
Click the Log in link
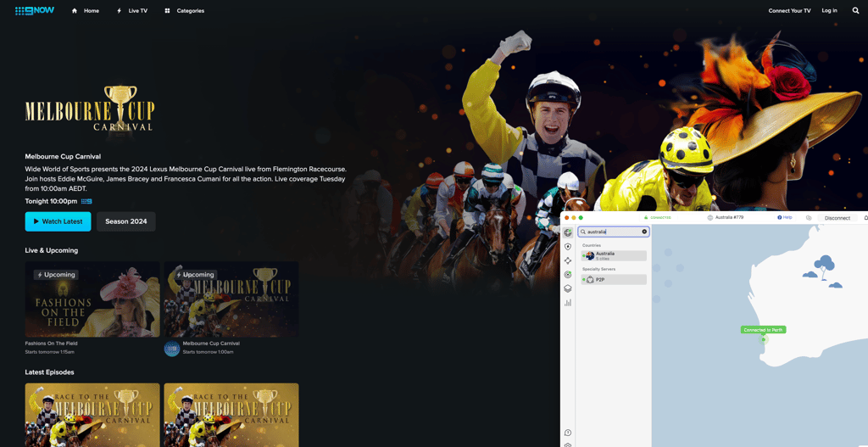829,10
